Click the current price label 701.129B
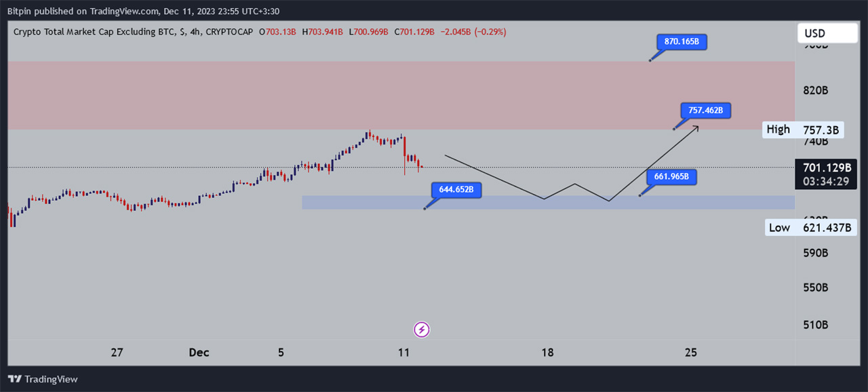 [x=826, y=167]
